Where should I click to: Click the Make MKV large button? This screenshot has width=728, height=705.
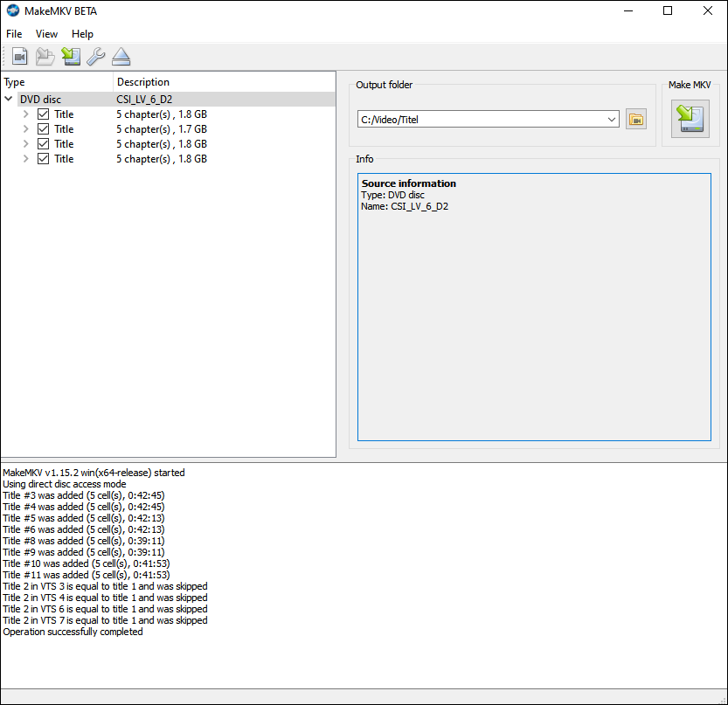[x=690, y=119]
